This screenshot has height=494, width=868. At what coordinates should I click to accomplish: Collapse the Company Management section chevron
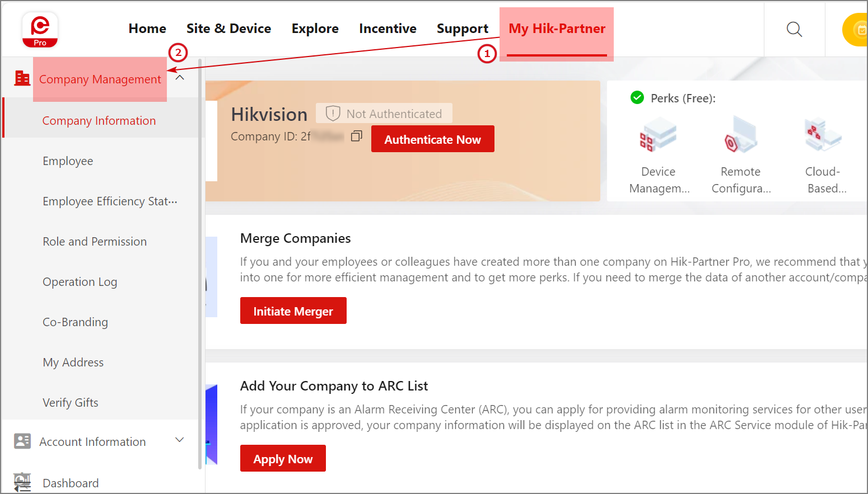(x=180, y=78)
